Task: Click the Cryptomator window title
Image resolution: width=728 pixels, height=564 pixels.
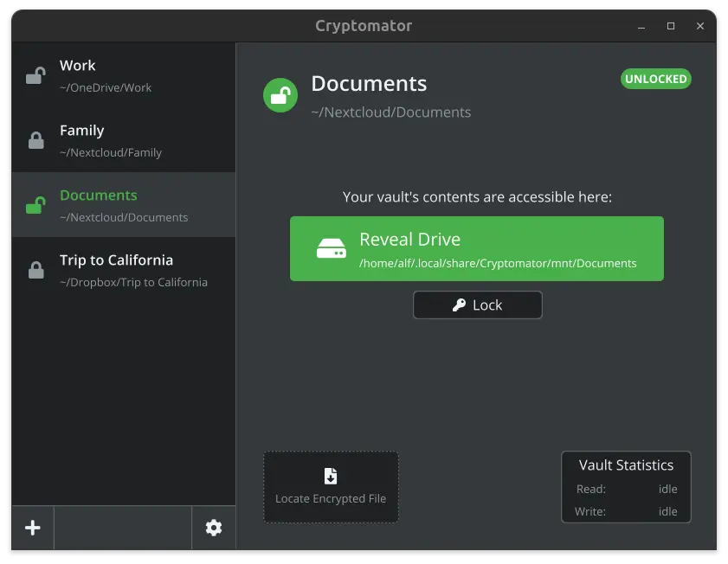Action: pyautogui.click(x=364, y=25)
